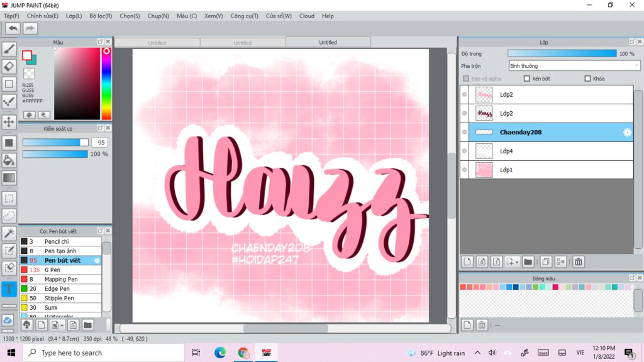Open the Cloud menu
The width and height of the screenshot is (644, 362).
(x=307, y=16)
